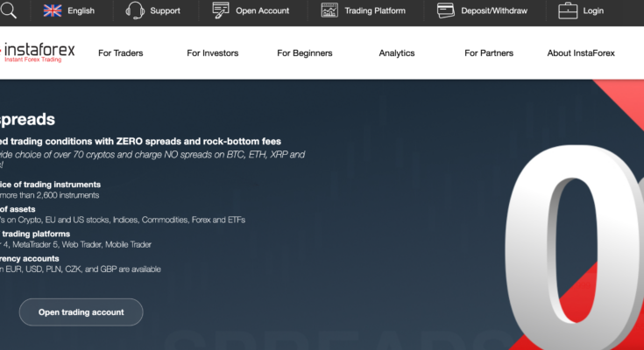
Task: Click the Deposit/Withdraw card icon
Action: point(446,10)
